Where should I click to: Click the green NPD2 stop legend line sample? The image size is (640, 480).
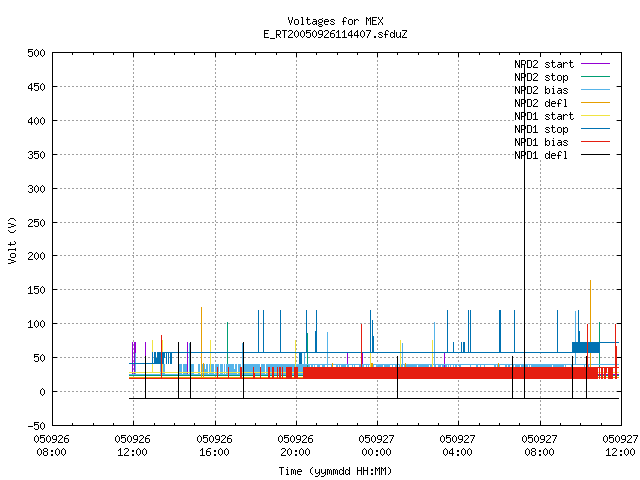coord(595,77)
